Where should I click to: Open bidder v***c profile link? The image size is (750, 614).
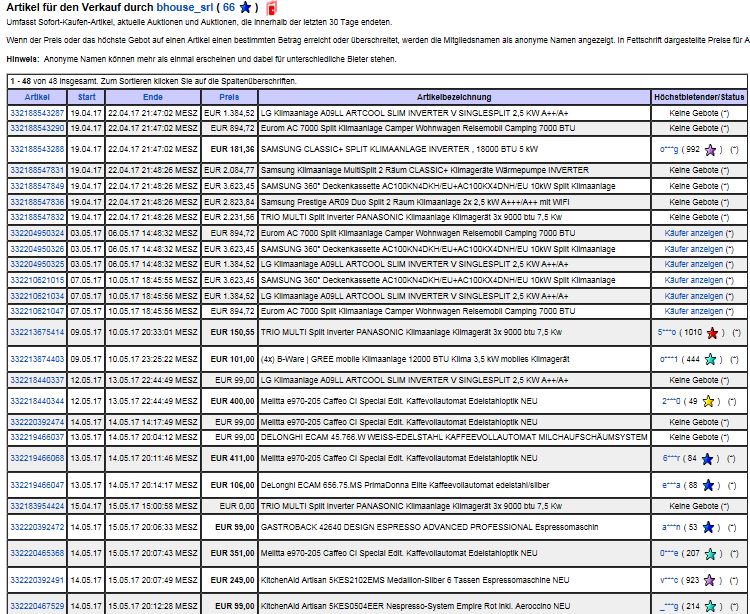click(x=669, y=580)
